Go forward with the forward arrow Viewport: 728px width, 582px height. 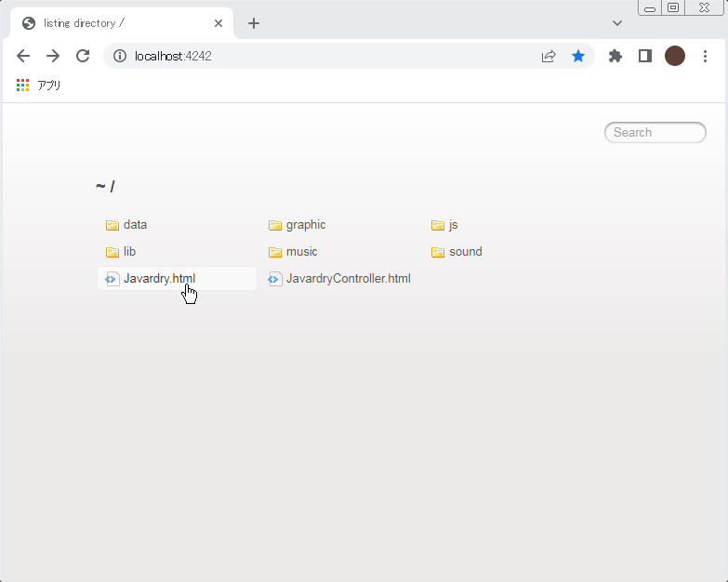[53, 56]
